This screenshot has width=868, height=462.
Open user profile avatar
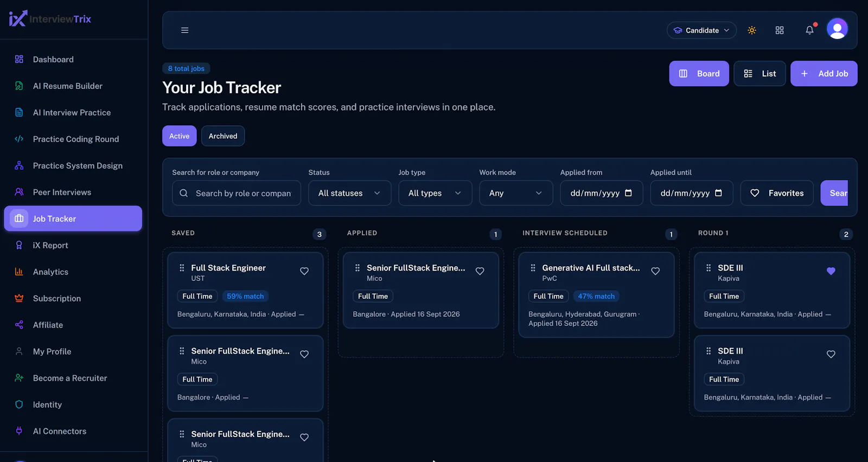[837, 29]
